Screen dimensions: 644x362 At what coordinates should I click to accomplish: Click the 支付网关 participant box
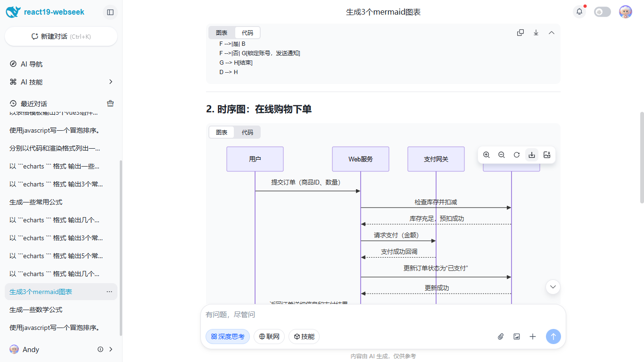pyautogui.click(x=436, y=159)
